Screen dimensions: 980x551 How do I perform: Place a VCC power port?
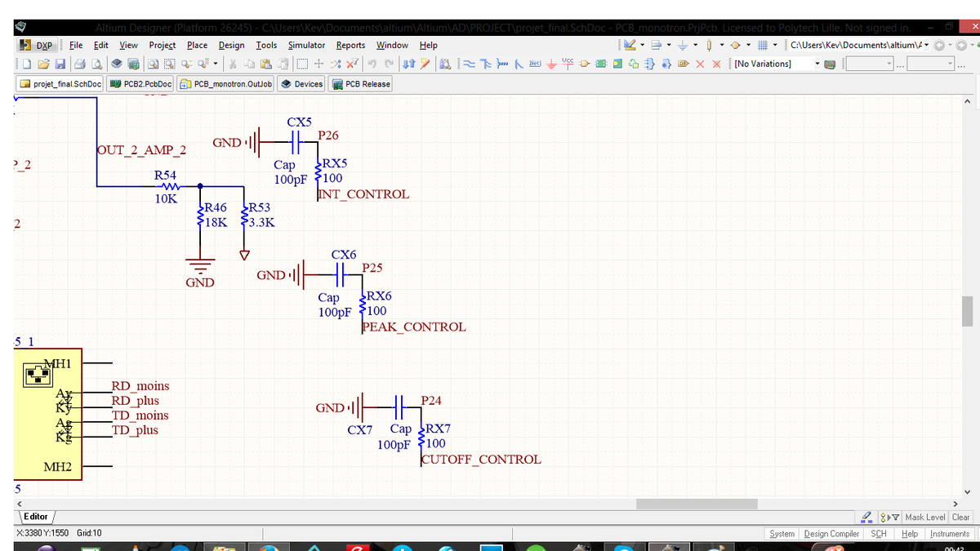pos(568,63)
